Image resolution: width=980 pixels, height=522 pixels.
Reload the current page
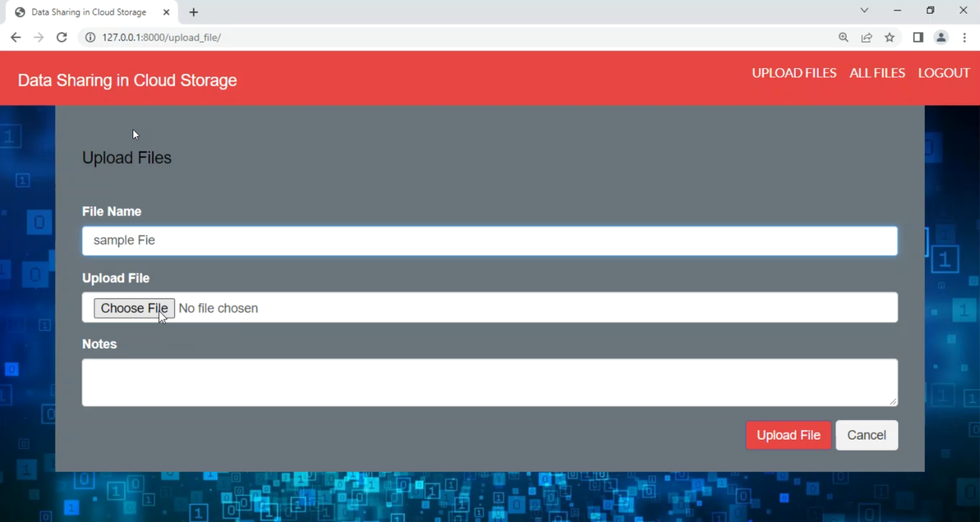coord(61,37)
